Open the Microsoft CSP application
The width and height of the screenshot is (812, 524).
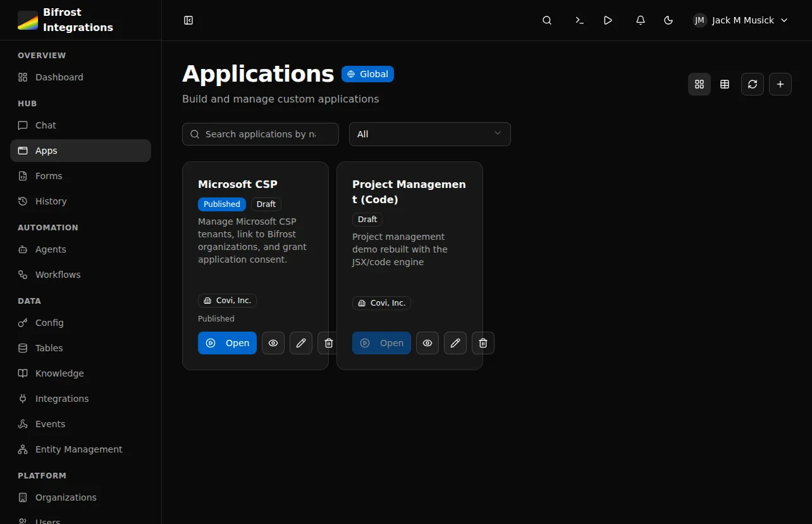[227, 342]
